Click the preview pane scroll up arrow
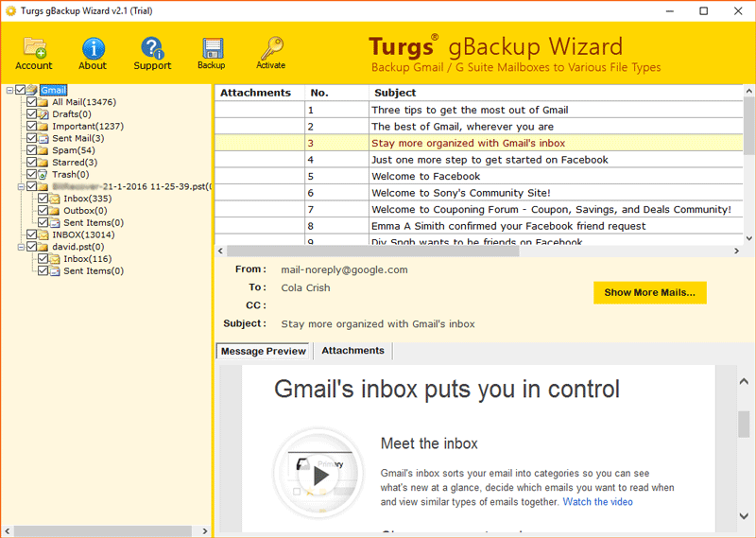 pos(744,381)
